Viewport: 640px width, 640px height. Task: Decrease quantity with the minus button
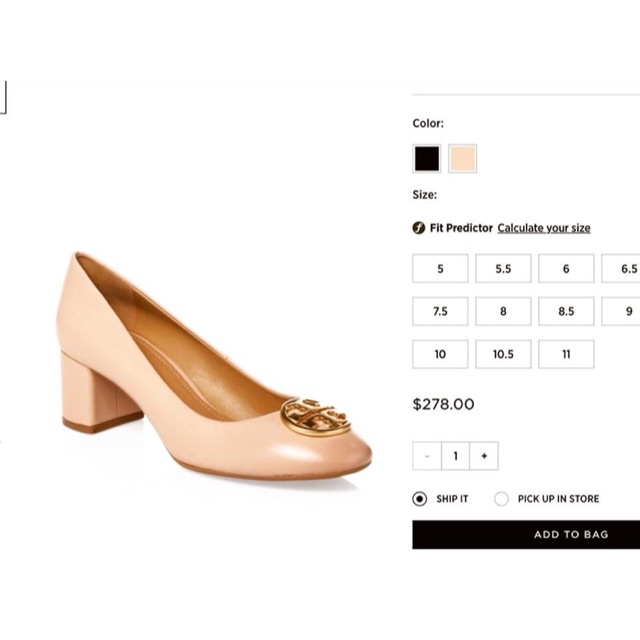(x=427, y=456)
